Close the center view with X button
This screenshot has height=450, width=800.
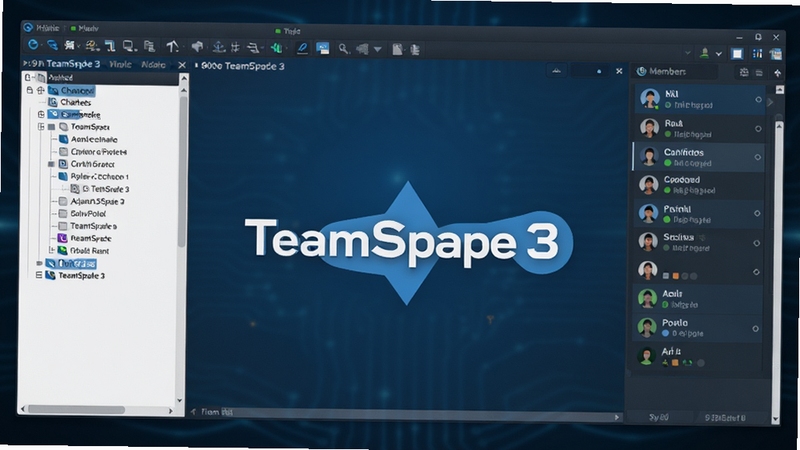pos(619,71)
